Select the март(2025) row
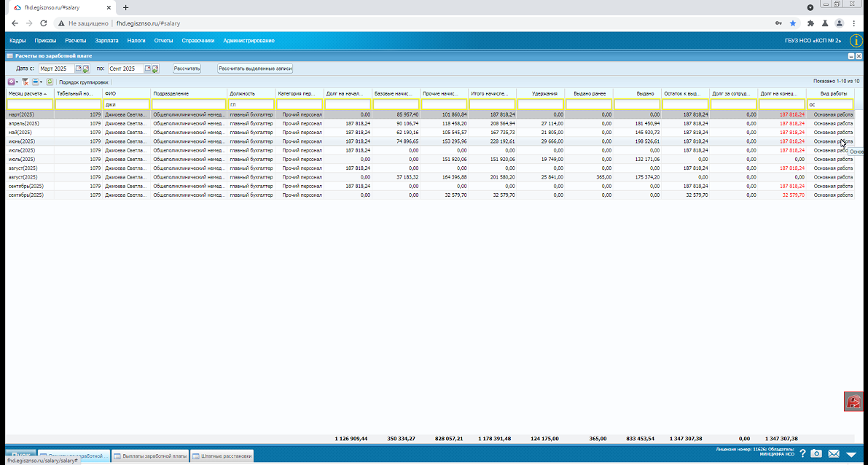Image resolution: width=868 pixels, height=465 pixels. coord(429,114)
